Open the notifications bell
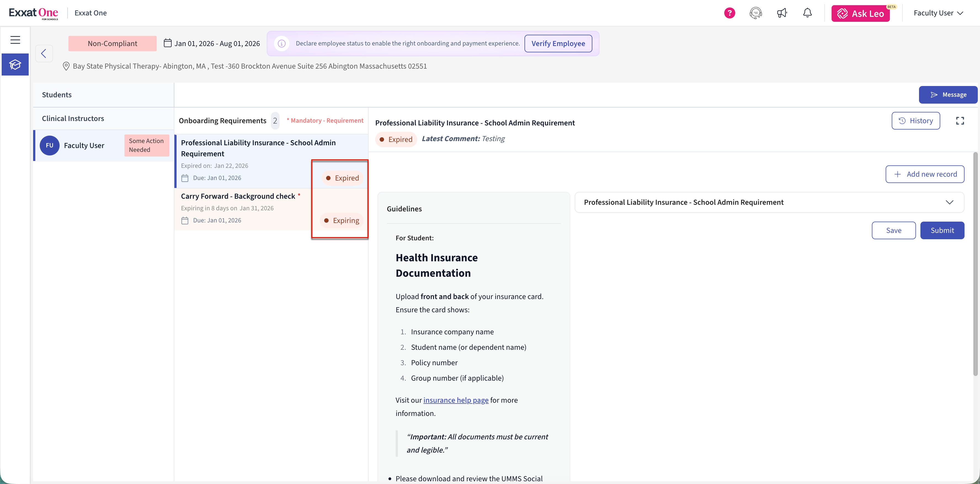Viewport: 980px width, 484px height. (x=807, y=13)
